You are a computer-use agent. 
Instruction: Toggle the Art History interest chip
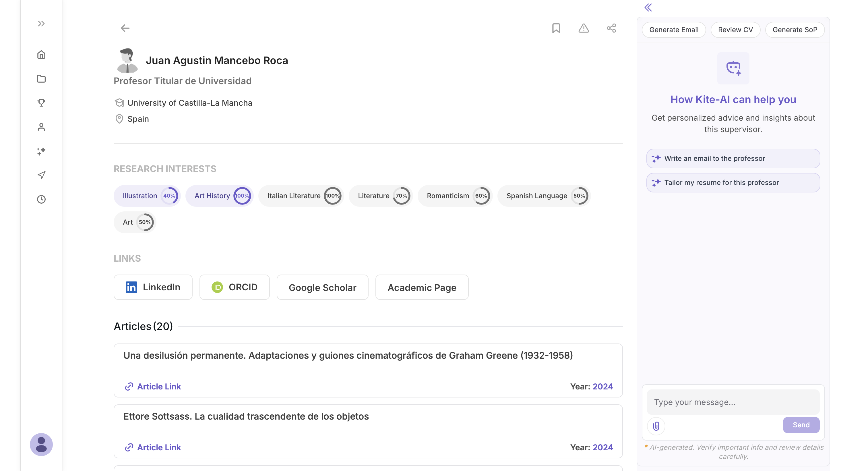click(212, 196)
